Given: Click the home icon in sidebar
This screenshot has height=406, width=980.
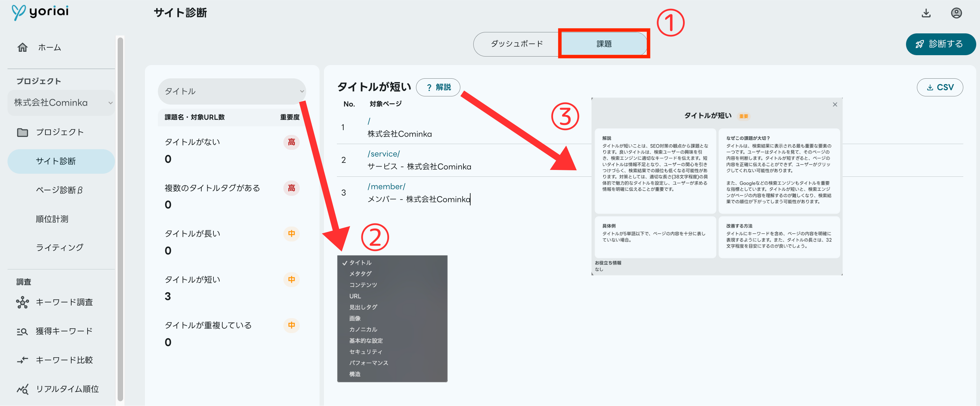Looking at the screenshot, I should (23, 47).
